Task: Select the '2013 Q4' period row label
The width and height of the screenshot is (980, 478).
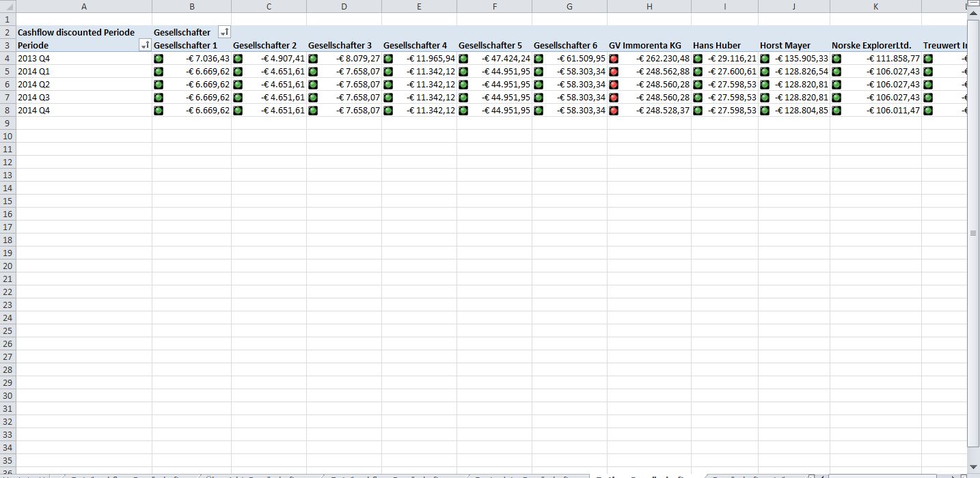Action: click(84, 59)
